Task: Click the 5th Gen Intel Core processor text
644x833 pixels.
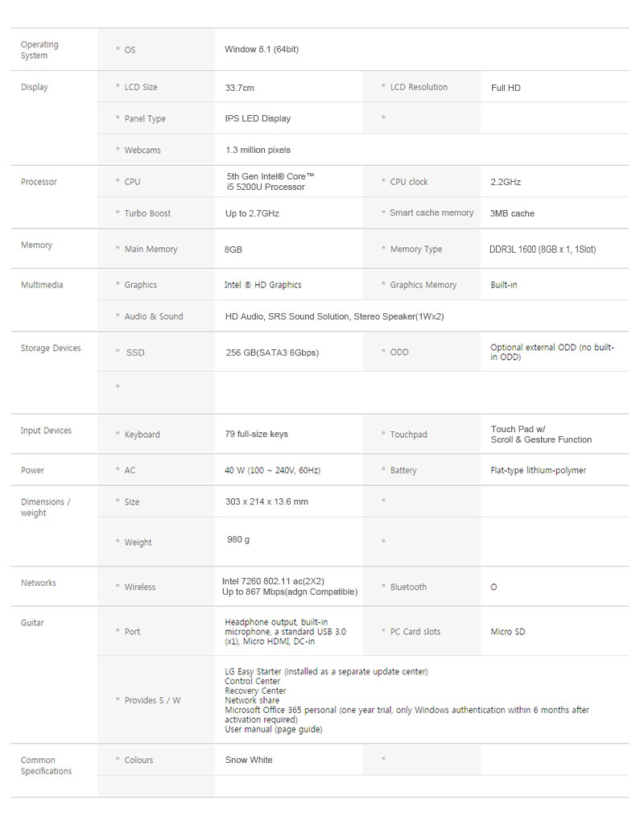Action: 270,181
